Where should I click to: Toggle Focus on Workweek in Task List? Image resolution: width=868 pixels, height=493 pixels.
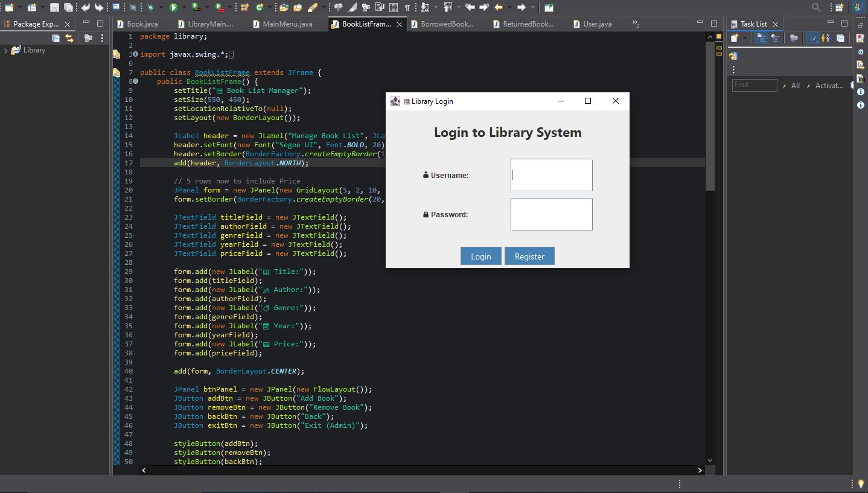(x=794, y=37)
